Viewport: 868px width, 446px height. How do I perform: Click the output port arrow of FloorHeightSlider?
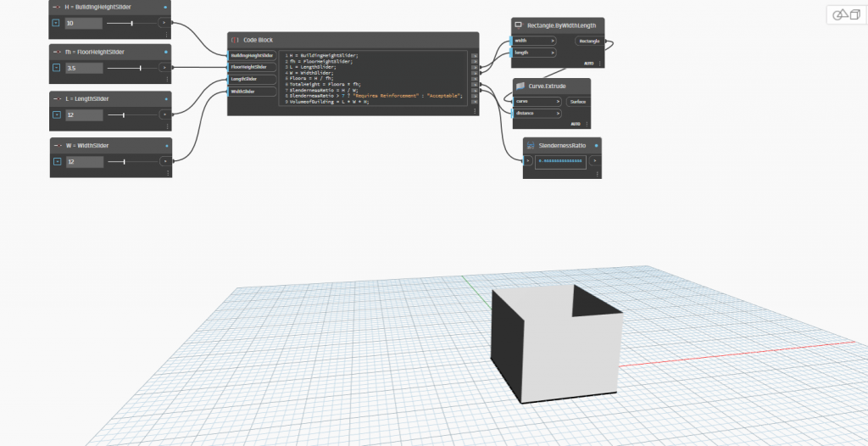[165, 68]
